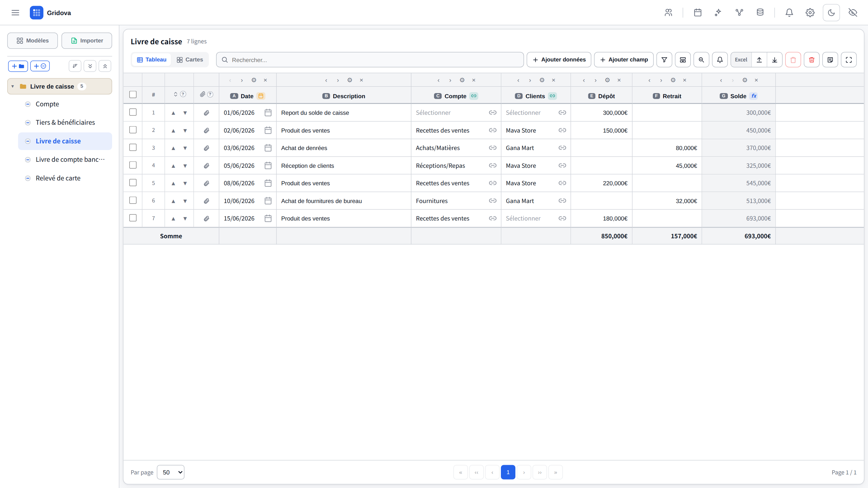Open calendar picker for 03/06/2026 date

(x=268, y=148)
